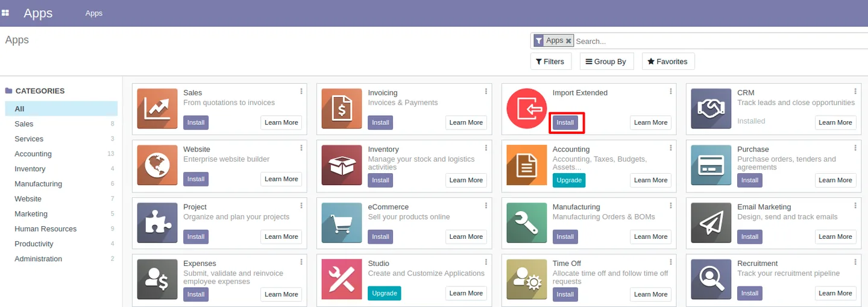This screenshot has width=868, height=307.
Task: Click the Expenses person-dollar icon
Action: (157, 279)
